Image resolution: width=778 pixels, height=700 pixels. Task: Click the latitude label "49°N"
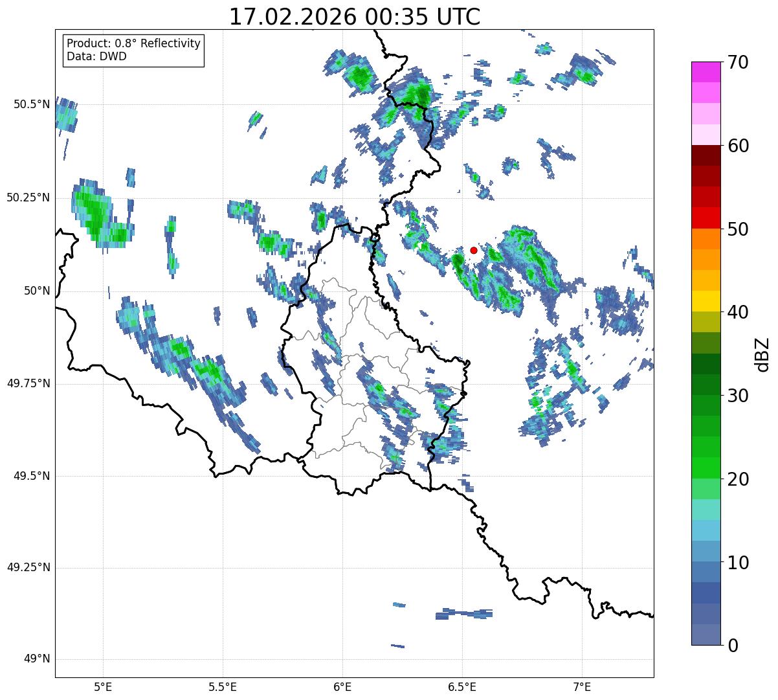point(36,659)
